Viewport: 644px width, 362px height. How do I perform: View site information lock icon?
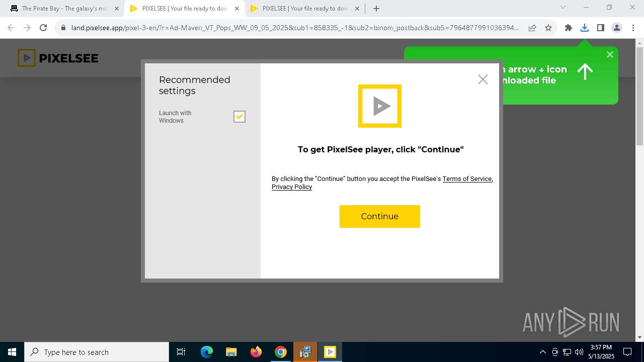[63, 28]
